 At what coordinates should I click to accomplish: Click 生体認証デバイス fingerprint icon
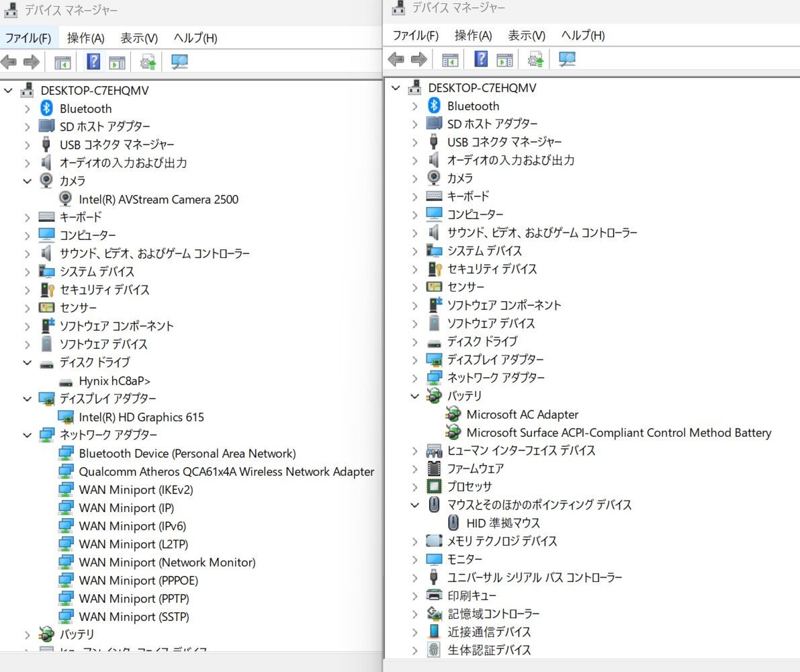click(x=434, y=650)
